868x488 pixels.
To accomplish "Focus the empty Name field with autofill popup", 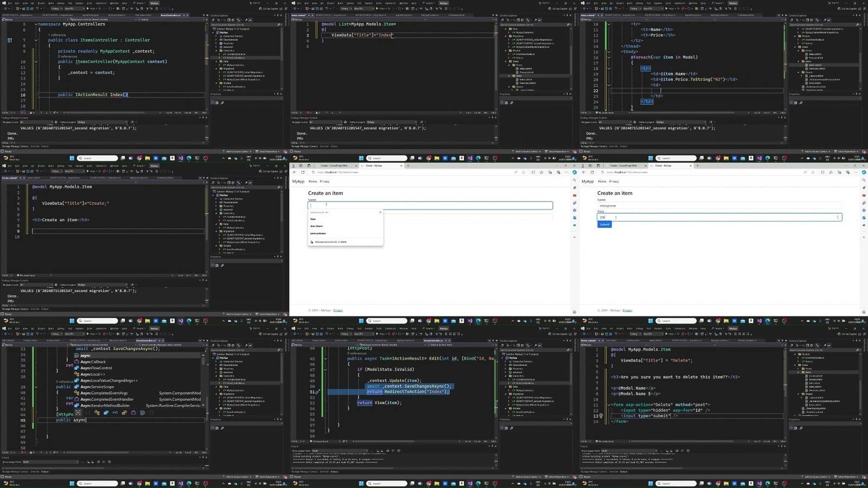I will pyautogui.click(x=430, y=205).
